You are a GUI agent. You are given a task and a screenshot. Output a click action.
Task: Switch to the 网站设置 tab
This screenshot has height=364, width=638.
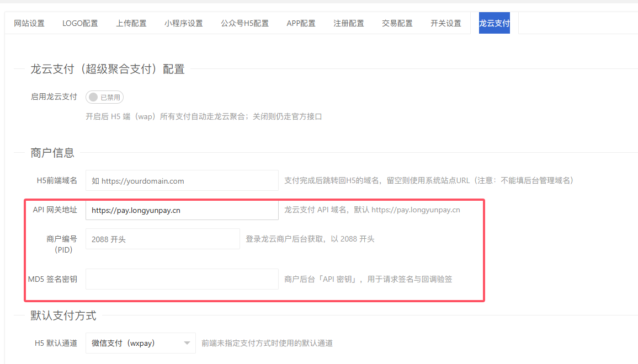[x=29, y=23]
